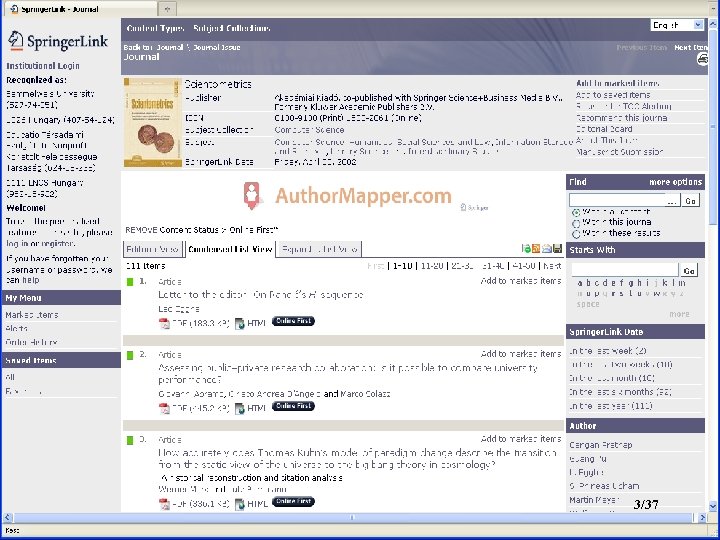Switch to the Expanded List View tab
Image resolution: width=720 pixels, height=540 pixels.
[320, 249]
